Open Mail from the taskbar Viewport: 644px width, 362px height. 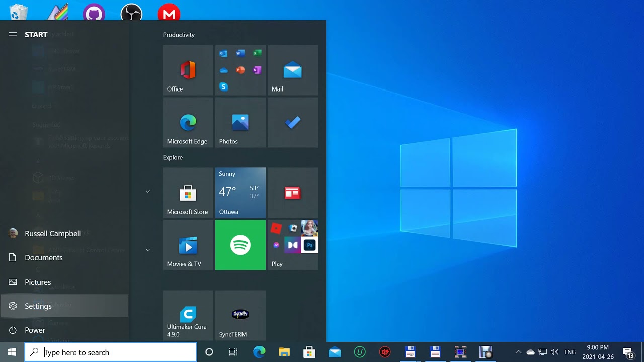[x=335, y=352]
